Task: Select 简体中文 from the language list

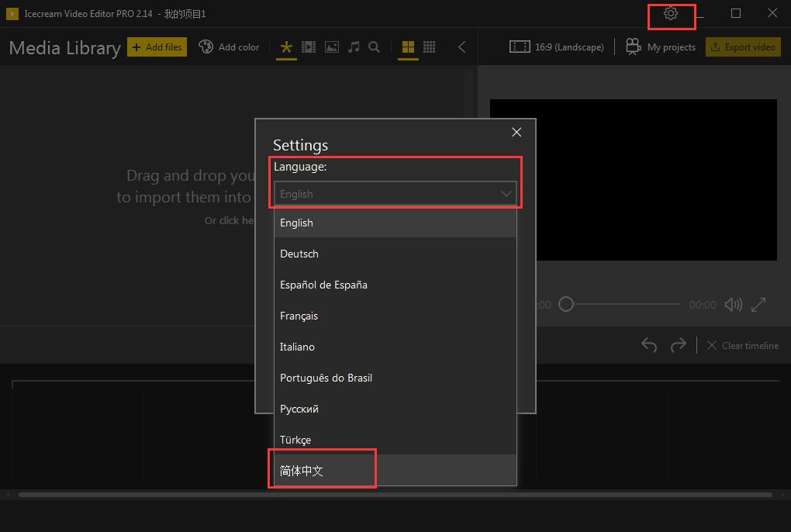Action: click(395, 471)
